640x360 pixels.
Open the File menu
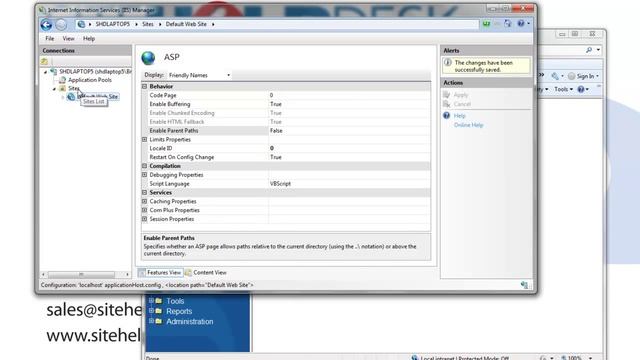click(x=50, y=38)
